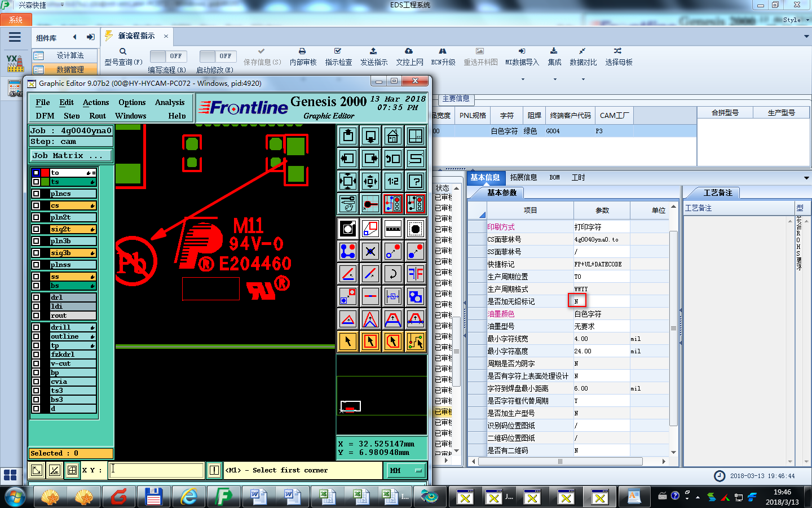Select the rotate arrow tool icon
This screenshot has width=812, height=508.
click(x=393, y=274)
